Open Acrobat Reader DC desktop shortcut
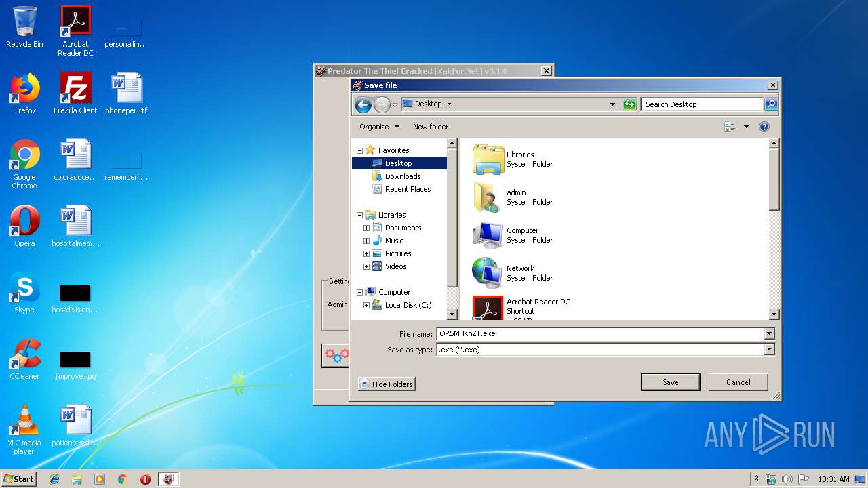 75,30
